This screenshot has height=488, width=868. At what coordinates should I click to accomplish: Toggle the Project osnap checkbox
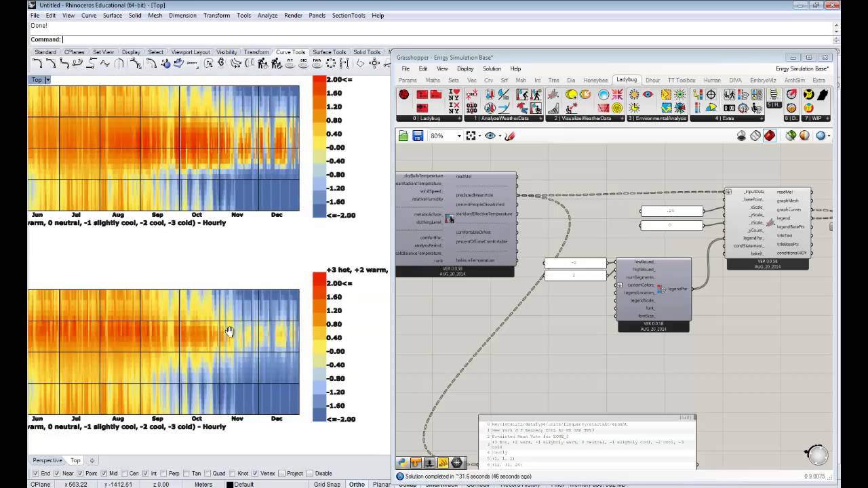pyautogui.click(x=281, y=473)
